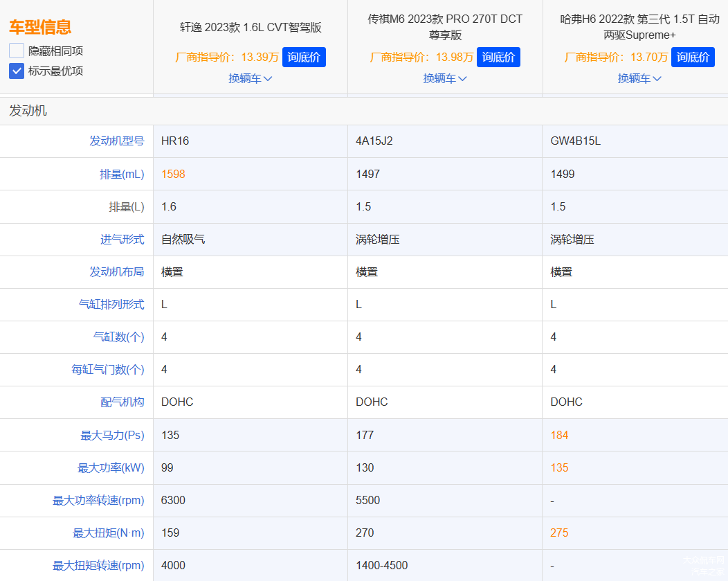Check the 隐藏相同项 checkbox
728x581 pixels.
[17, 51]
